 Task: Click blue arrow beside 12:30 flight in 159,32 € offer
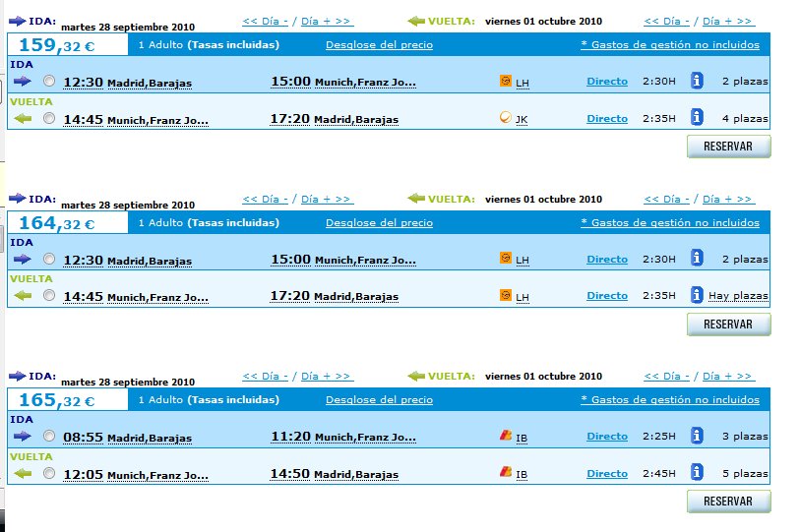(23, 81)
